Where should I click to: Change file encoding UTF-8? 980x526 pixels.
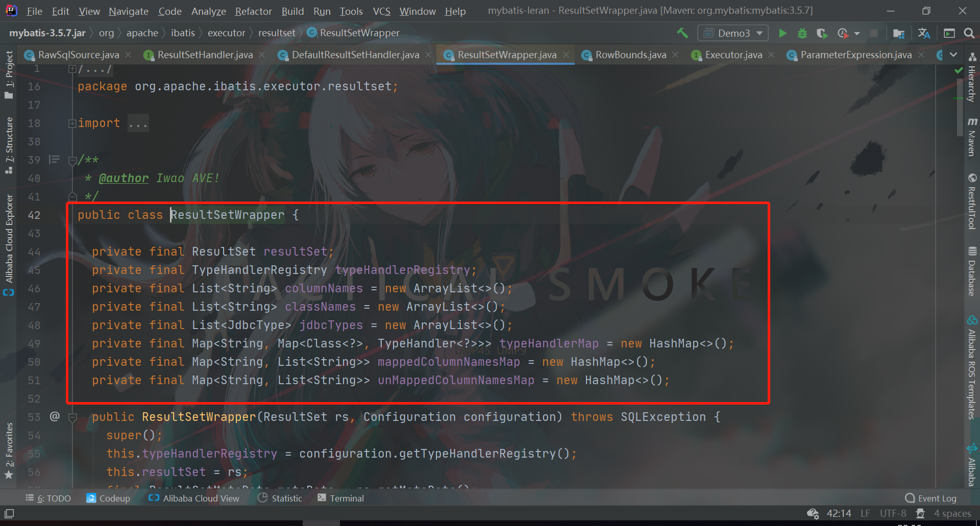(893, 514)
